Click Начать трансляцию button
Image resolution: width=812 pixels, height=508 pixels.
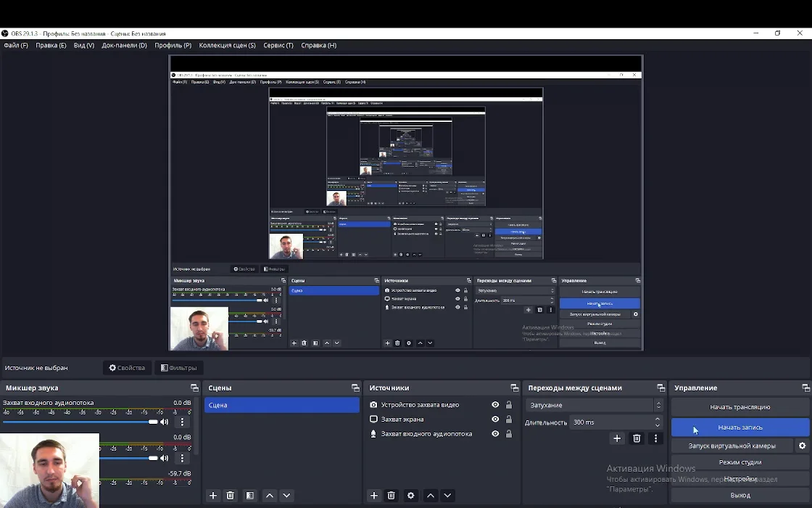[x=740, y=407]
